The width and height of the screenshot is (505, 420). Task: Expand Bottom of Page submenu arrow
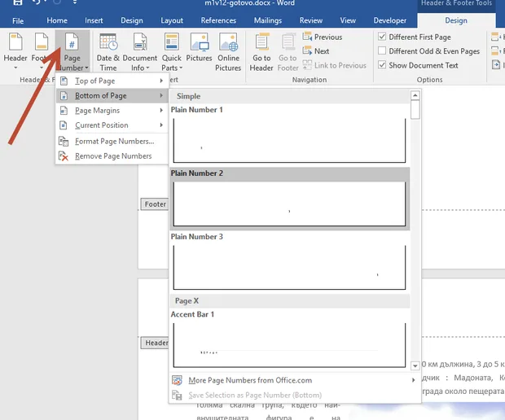[x=161, y=95]
